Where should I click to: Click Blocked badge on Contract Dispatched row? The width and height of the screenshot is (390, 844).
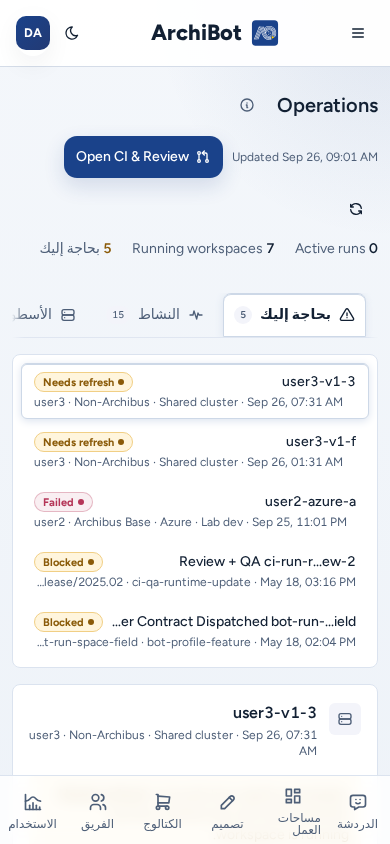68,622
